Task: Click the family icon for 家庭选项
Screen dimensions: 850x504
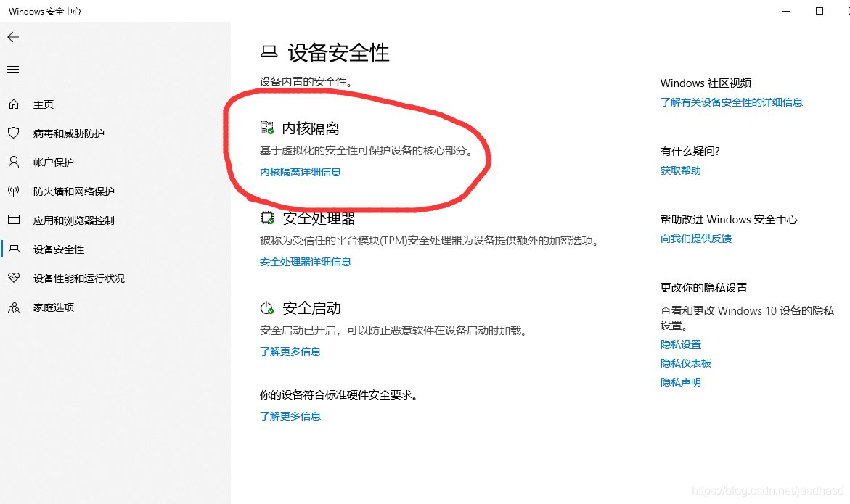Action: click(14, 307)
